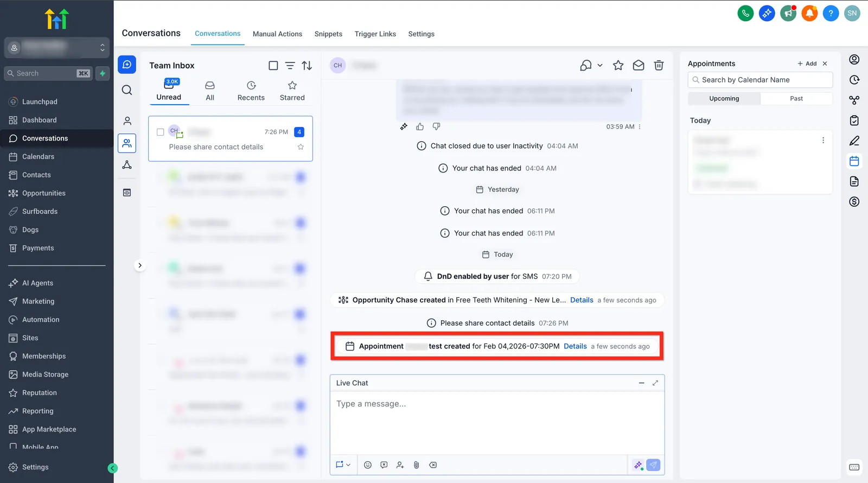The image size is (868, 483).
Task: Click the thumbs up icon on the message
Action: point(420,126)
